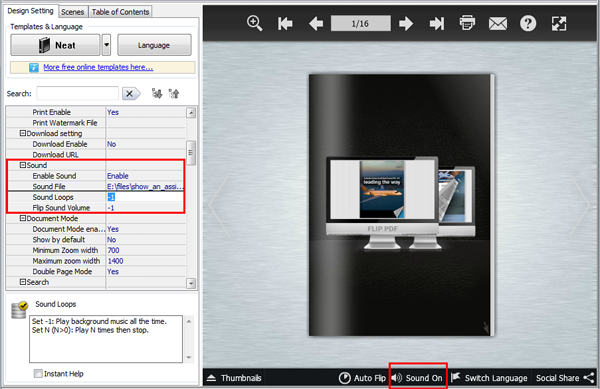Click the zoom in magnifier icon
600x389 pixels.
pyautogui.click(x=254, y=23)
